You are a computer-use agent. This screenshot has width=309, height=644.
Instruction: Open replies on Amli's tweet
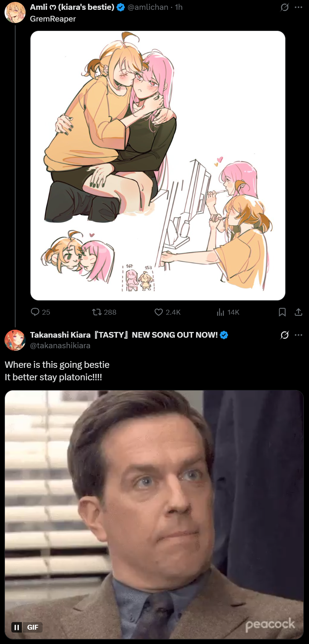coord(40,312)
